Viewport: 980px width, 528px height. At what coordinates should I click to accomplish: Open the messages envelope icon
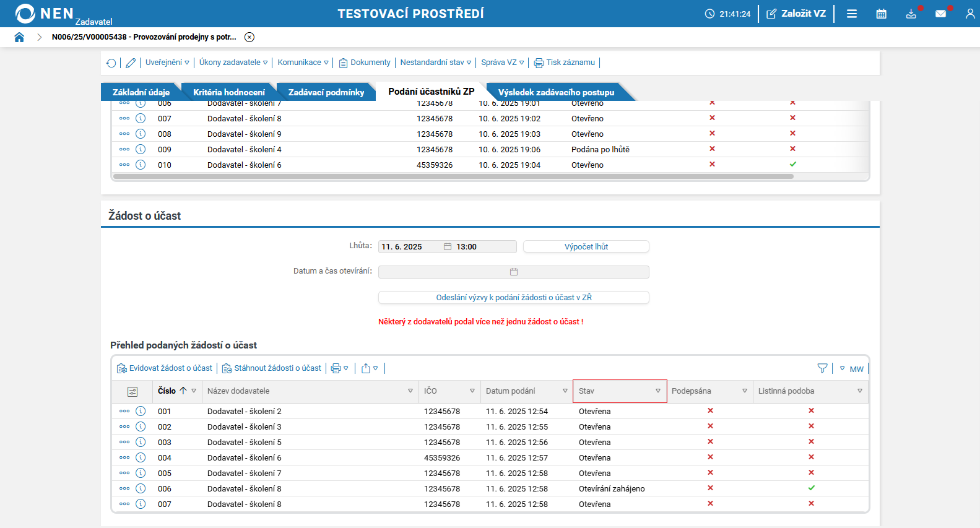(x=941, y=14)
